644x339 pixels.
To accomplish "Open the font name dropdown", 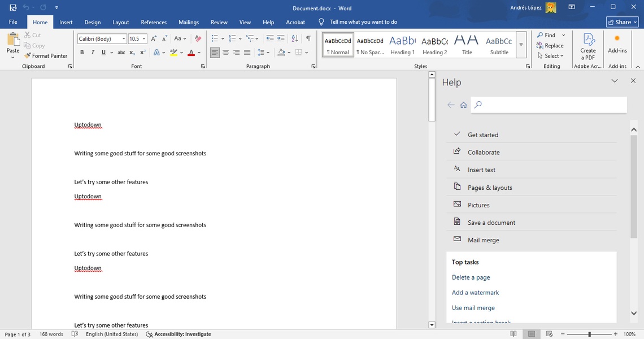I will tap(124, 39).
